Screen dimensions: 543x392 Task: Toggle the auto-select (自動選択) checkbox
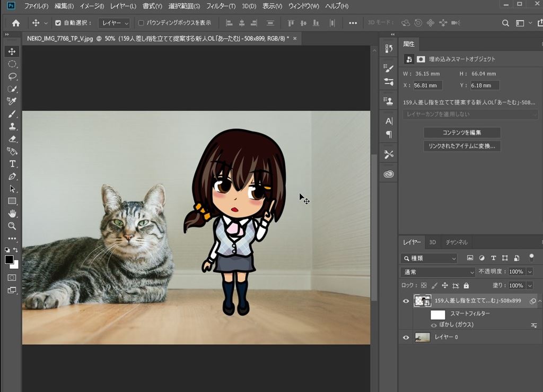(x=58, y=23)
